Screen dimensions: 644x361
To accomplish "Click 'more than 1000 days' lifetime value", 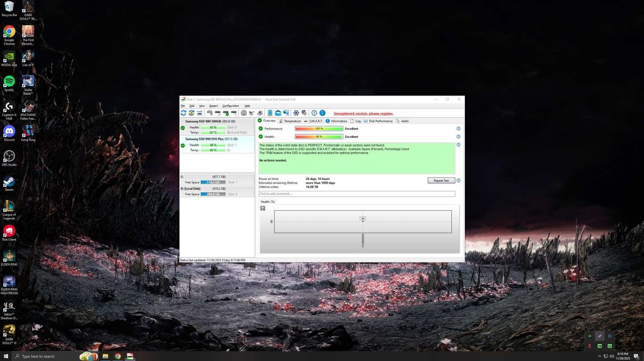I will pos(320,183).
